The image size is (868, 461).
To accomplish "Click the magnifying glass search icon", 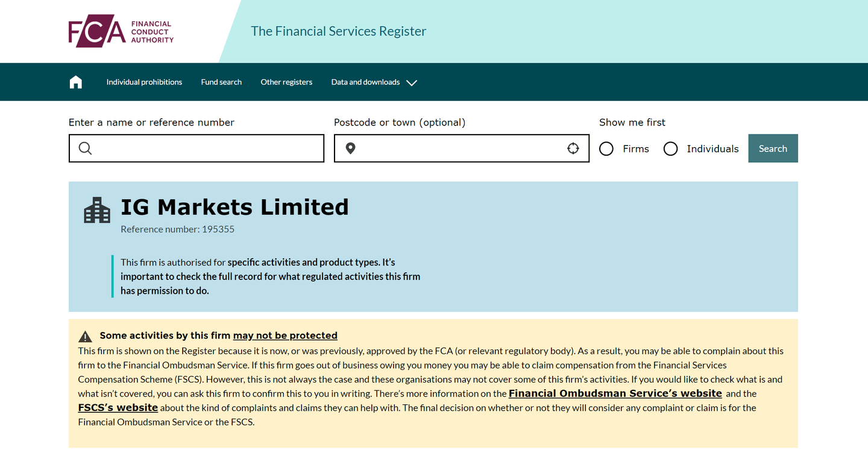I will [x=85, y=148].
